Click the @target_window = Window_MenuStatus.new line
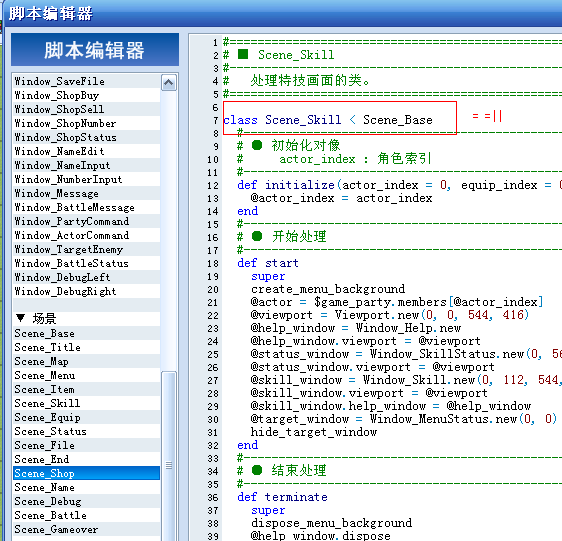 point(404,419)
